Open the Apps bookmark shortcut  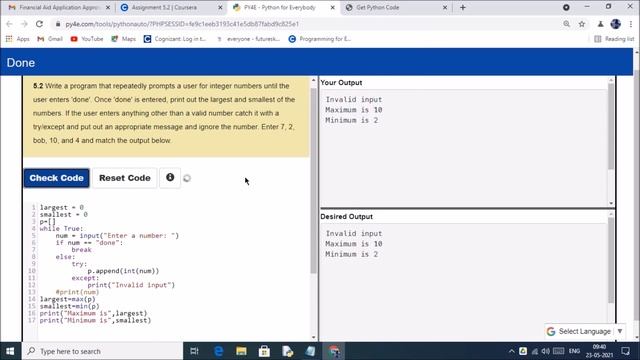point(18,39)
